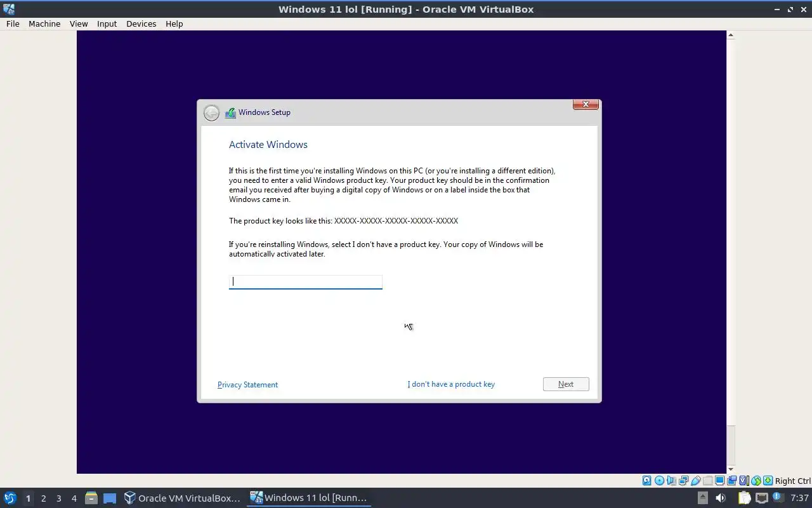Click the keyboard capture green arrow icon
The image size is (812, 508).
[x=768, y=481]
